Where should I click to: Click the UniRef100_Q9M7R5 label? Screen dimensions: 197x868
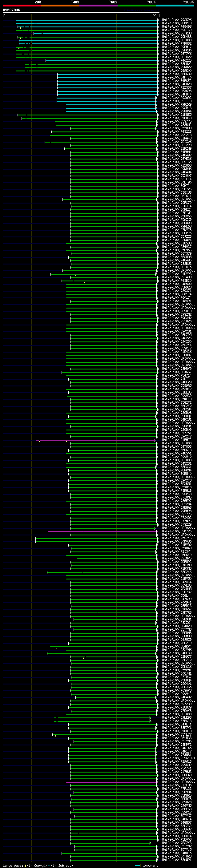[x=176, y=531]
